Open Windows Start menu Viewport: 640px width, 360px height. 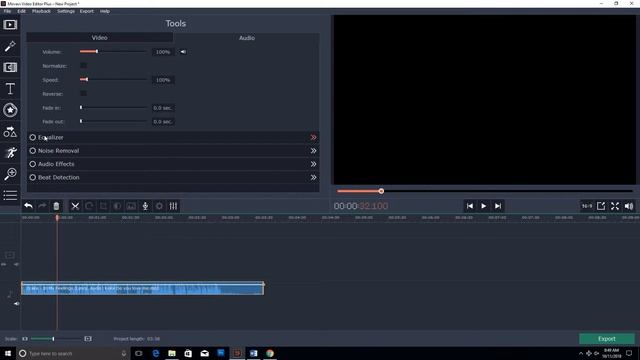point(8,353)
